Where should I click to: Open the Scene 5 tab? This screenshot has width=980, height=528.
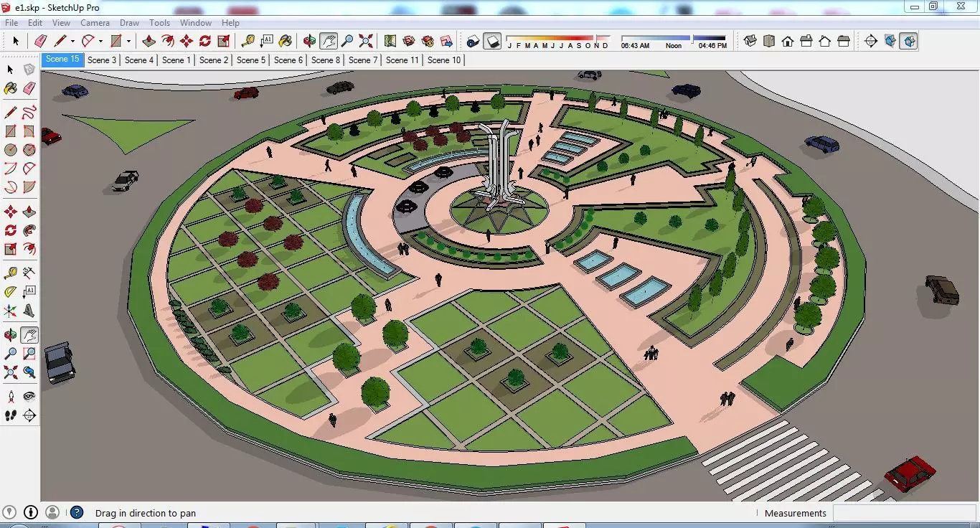(x=251, y=60)
